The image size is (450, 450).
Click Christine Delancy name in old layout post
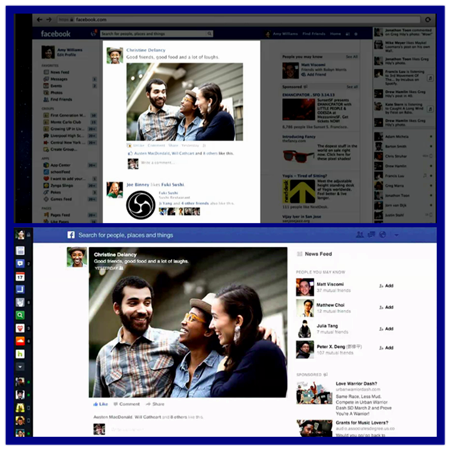[x=146, y=50]
